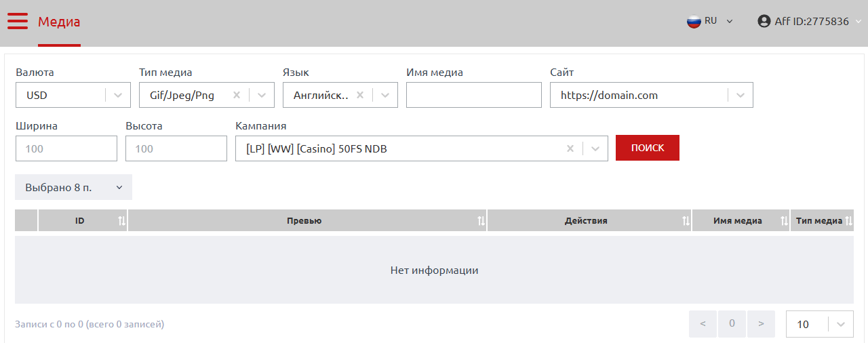Clear the Gif/Jpeg/Png media type selection
The width and height of the screenshot is (868, 343).
(x=237, y=96)
